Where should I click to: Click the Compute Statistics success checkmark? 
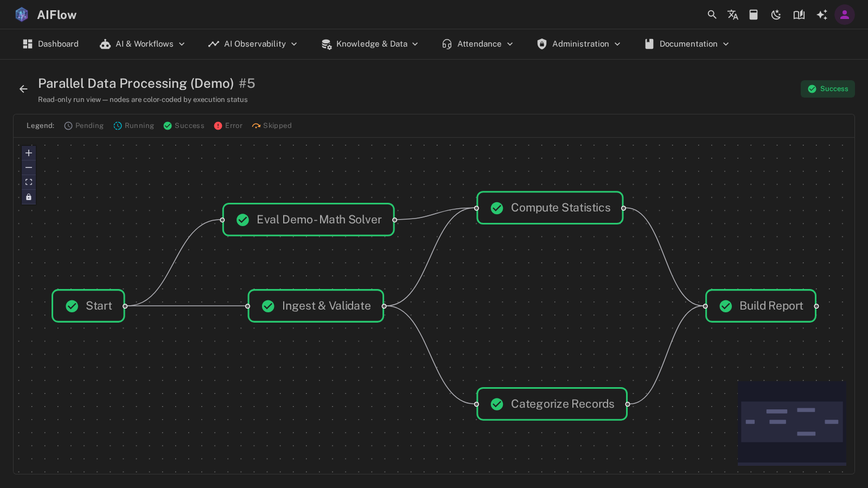click(497, 208)
